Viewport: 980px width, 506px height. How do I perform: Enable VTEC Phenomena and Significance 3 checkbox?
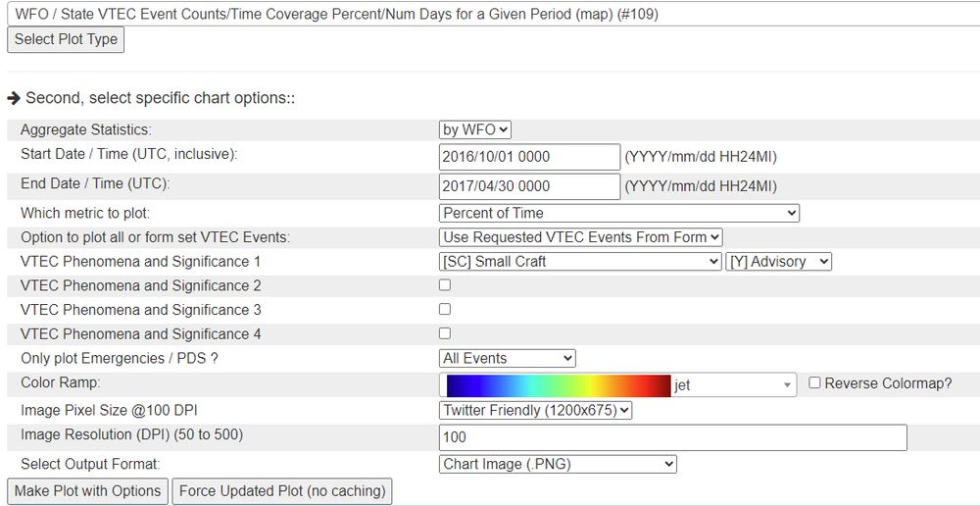pos(445,310)
